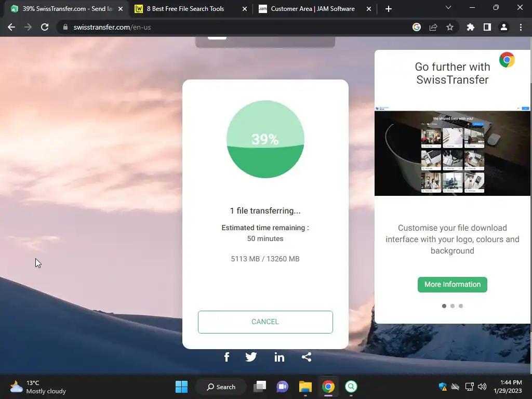
Task: Open the Chat app on taskbar
Action: pyautogui.click(x=282, y=387)
